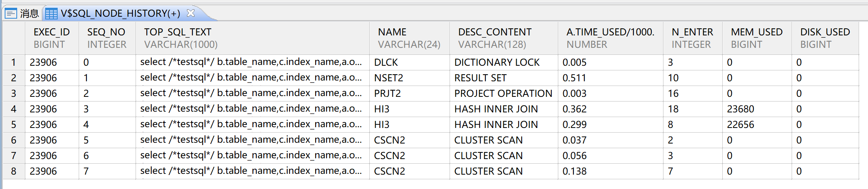Click the A.TIME_USED/1000. column header
Viewport: 868px width, 189px height.
click(x=610, y=38)
